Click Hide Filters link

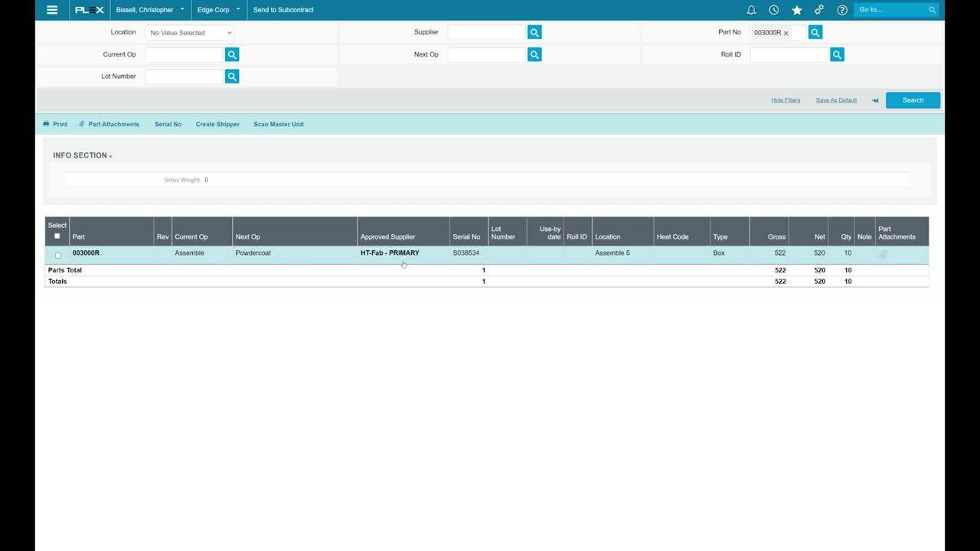pos(786,100)
